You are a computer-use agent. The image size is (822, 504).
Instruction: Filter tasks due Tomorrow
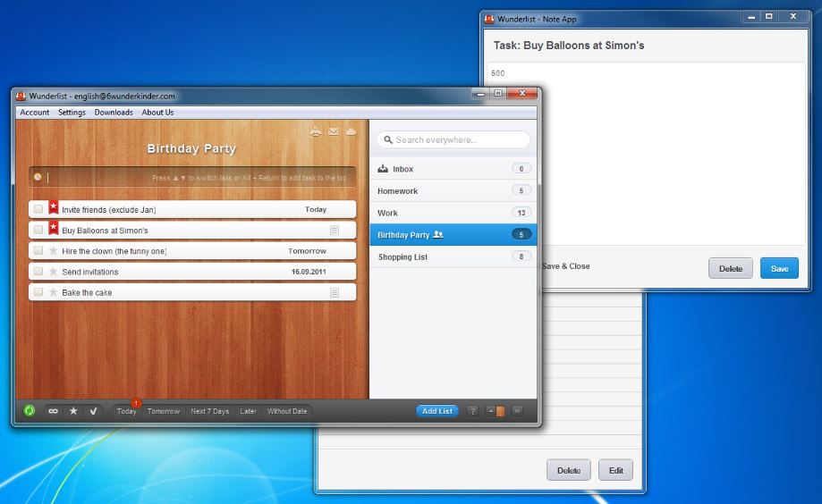[x=164, y=411]
